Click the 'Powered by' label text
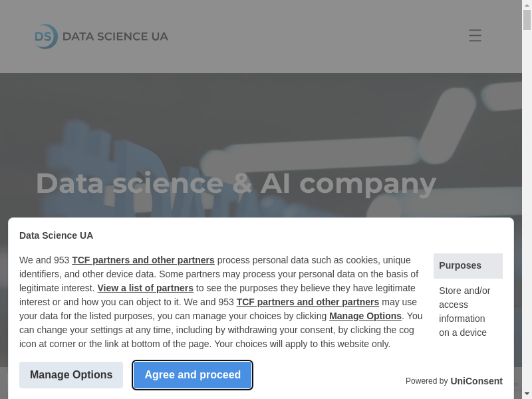The width and height of the screenshot is (532, 399). [426, 381]
